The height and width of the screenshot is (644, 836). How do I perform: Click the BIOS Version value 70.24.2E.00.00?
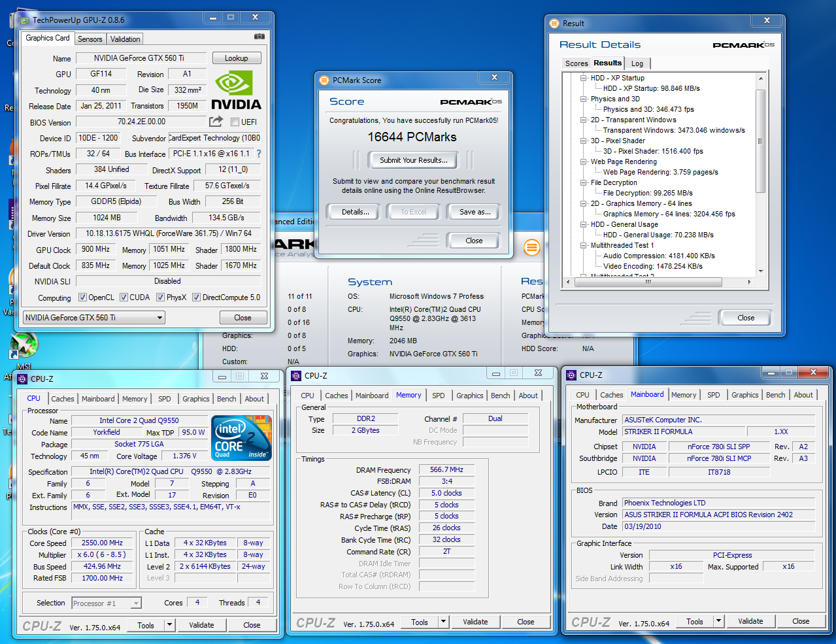(141, 122)
